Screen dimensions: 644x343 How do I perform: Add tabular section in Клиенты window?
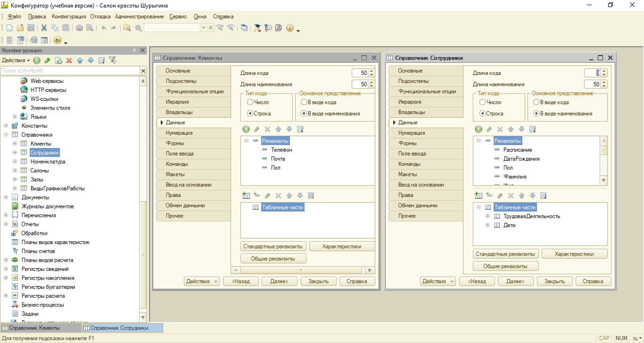click(246, 196)
